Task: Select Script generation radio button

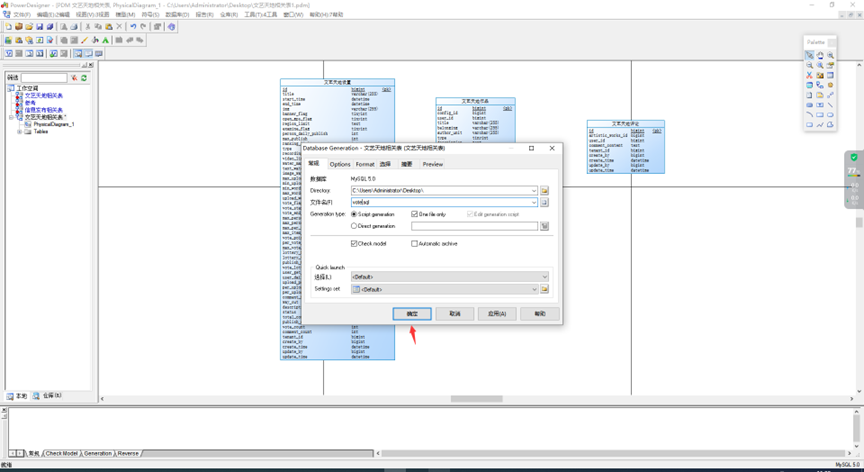Action: coord(354,214)
